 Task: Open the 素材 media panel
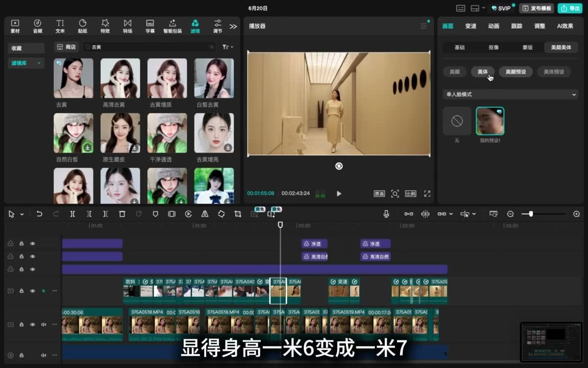click(15, 26)
